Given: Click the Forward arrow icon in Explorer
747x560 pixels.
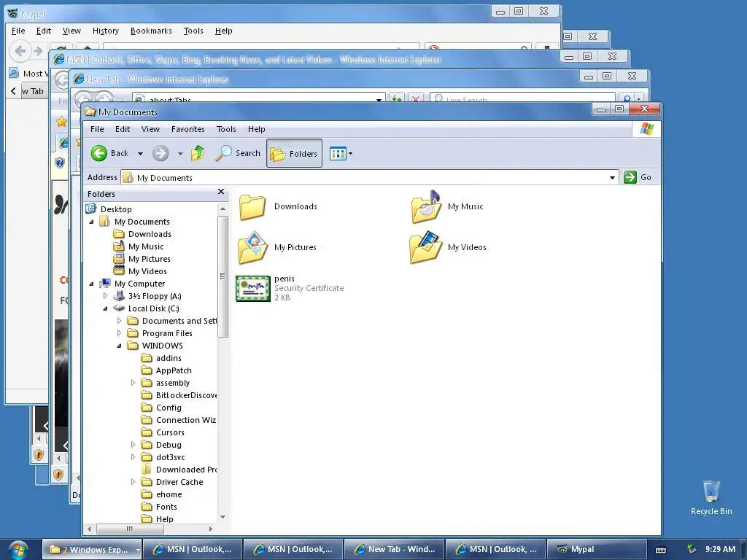Looking at the screenshot, I should point(160,153).
